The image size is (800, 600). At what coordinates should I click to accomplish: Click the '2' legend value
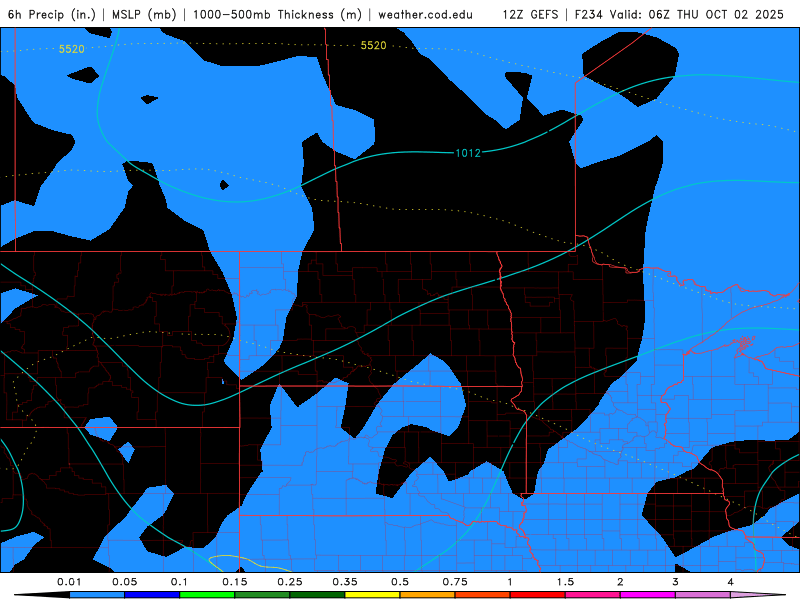pyautogui.click(x=620, y=582)
